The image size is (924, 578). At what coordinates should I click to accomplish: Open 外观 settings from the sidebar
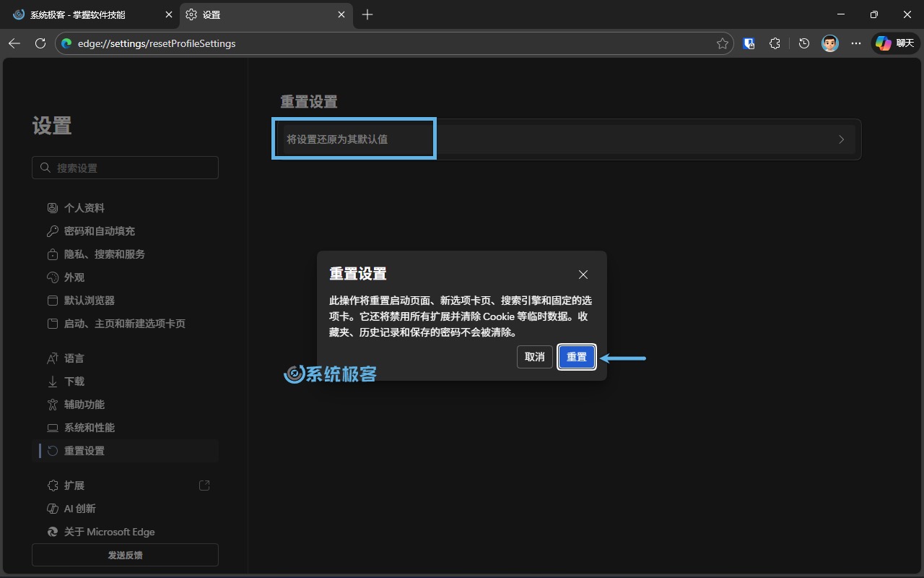pyautogui.click(x=76, y=277)
